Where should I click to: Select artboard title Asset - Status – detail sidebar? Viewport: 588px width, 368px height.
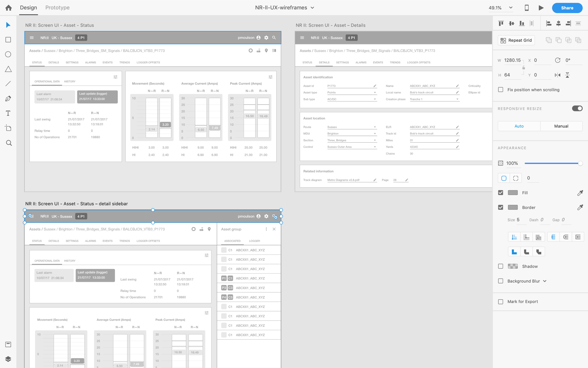point(77,204)
